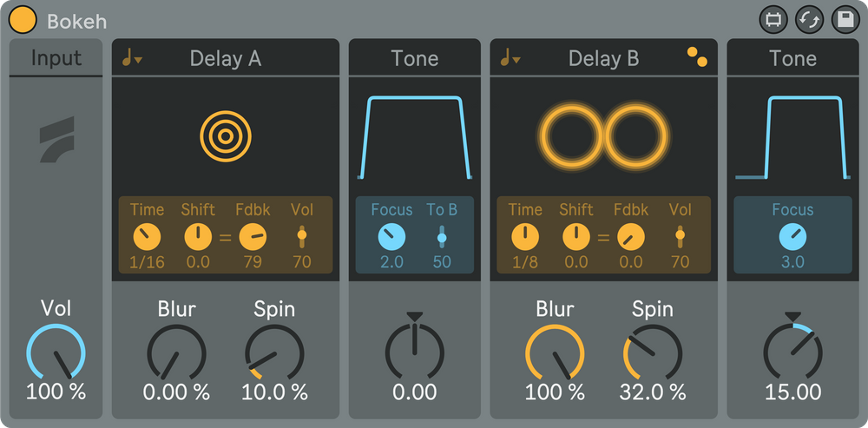This screenshot has width=868, height=428.
Task: Adjust the Delay A Fdbk knob
Action: (x=253, y=238)
